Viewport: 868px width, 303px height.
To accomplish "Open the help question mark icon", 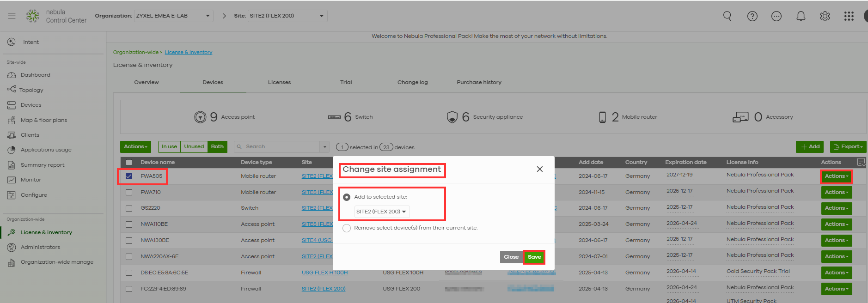I will [752, 16].
